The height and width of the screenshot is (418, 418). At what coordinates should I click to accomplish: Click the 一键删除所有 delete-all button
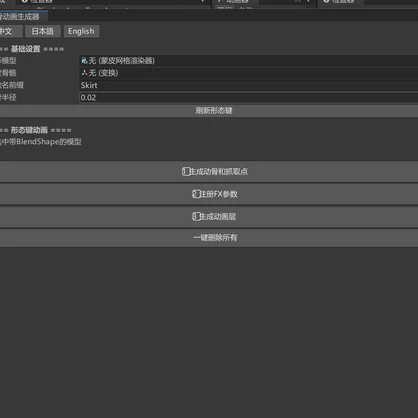coord(209,238)
